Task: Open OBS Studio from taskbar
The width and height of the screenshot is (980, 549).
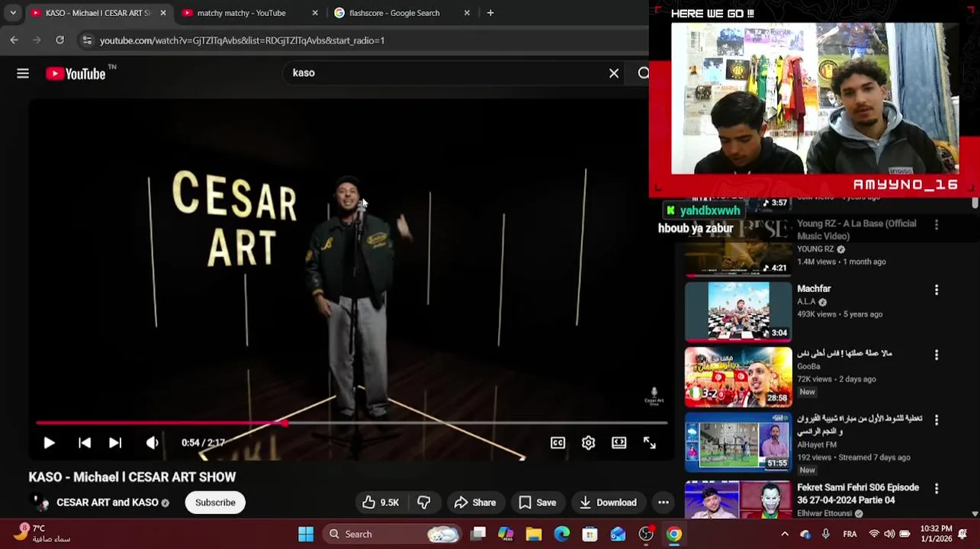Action: [x=646, y=534]
